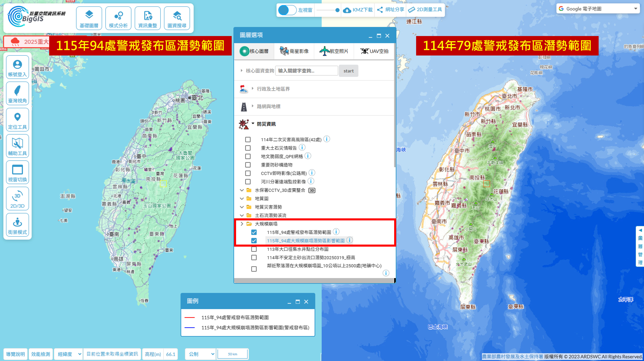
Task: Show info for 115年_94處警戒發布區潛勢範圍 layer
Action: tap(336, 232)
